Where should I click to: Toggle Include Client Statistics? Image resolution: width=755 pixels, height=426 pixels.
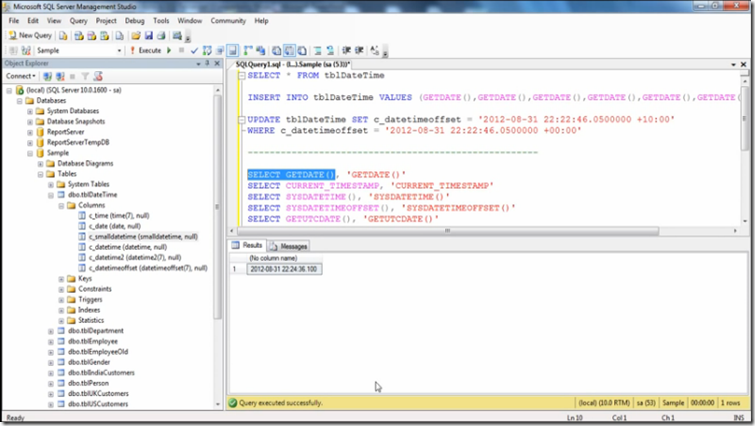(260, 51)
